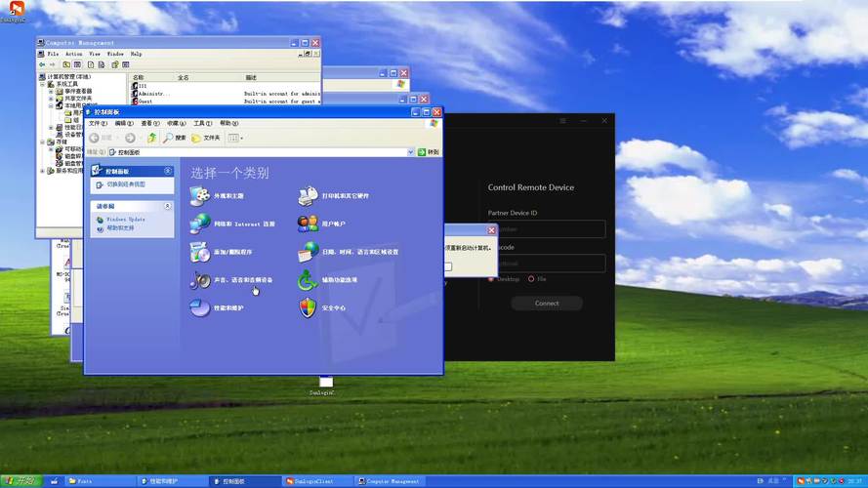
Task: Open the address bar dropdown arrow
Action: [x=411, y=152]
